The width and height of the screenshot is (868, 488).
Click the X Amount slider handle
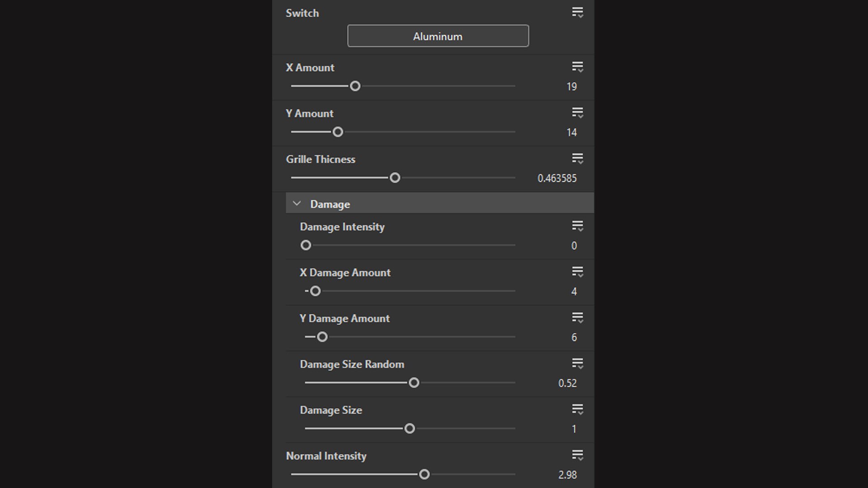tap(355, 86)
